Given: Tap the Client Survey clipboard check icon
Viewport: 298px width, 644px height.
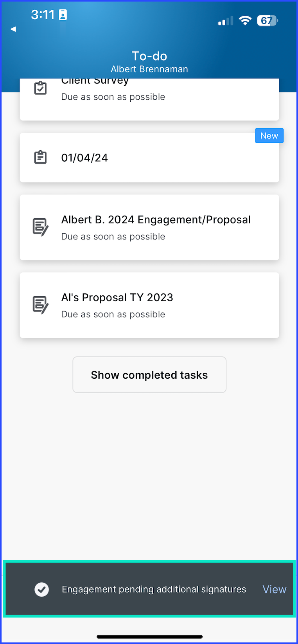Looking at the screenshot, I should coord(40,88).
